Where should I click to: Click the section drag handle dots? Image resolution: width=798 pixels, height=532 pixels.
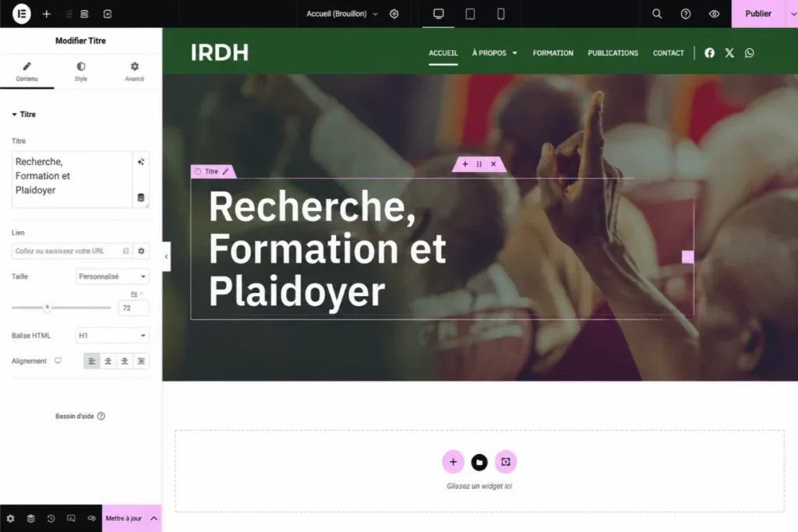tap(479, 164)
